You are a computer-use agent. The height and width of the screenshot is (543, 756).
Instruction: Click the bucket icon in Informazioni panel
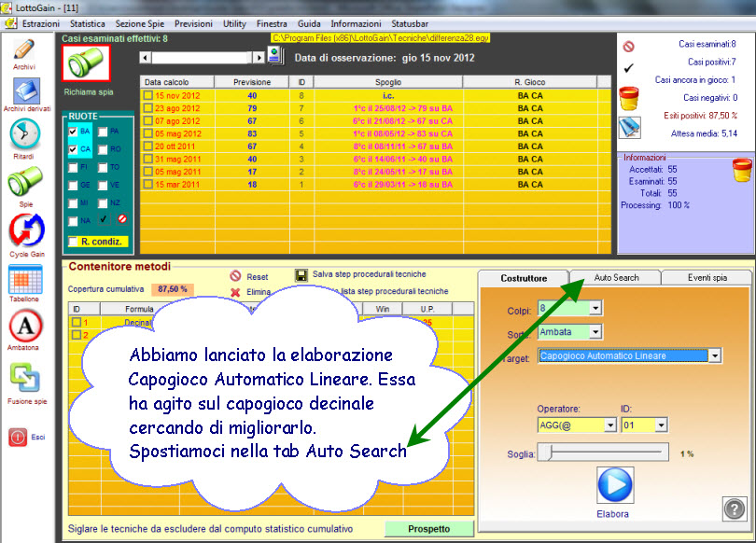point(742,170)
